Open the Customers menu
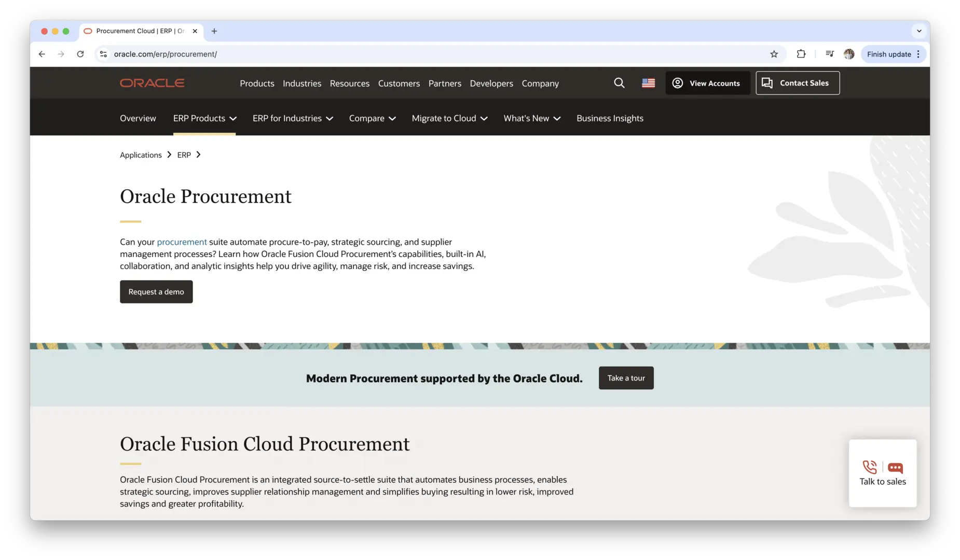Image resolution: width=960 pixels, height=560 pixels. [399, 83]
